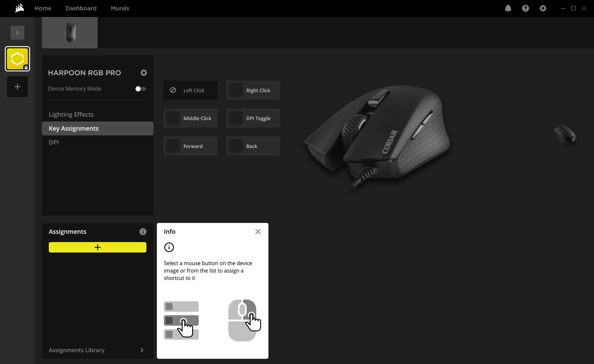Expand the Assignments Library chevron

click(142, 350)
